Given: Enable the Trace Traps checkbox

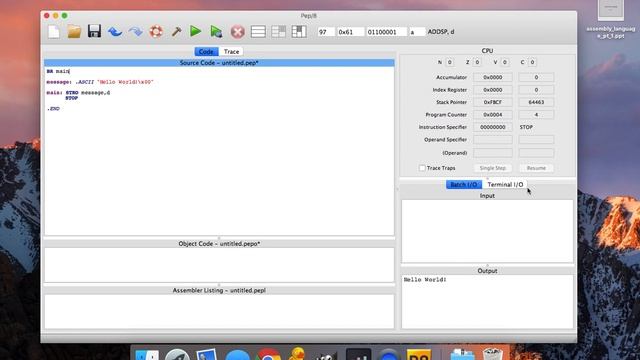Looking at the screenshot, I should 422,168.
